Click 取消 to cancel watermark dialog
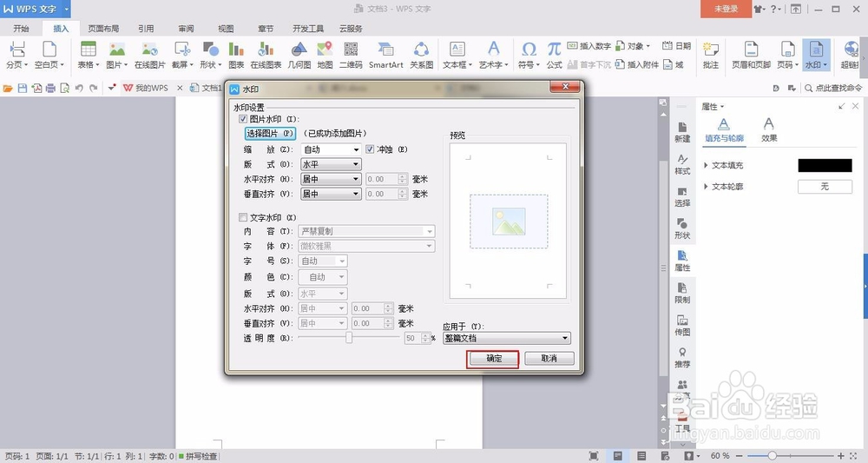868x463 pixels. 549,359
